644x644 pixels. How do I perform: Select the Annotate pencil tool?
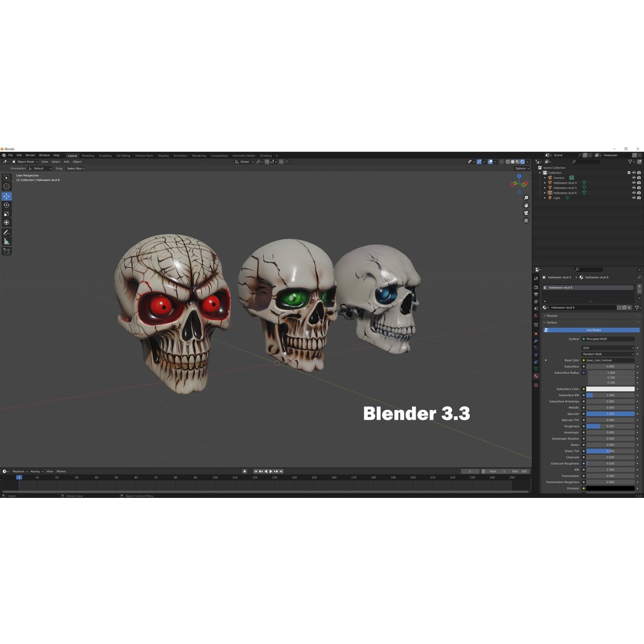tap(7, 233)
